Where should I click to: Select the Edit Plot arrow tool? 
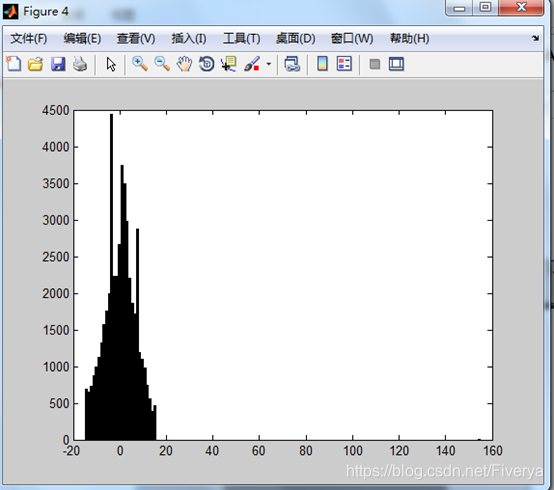point(111,65)
